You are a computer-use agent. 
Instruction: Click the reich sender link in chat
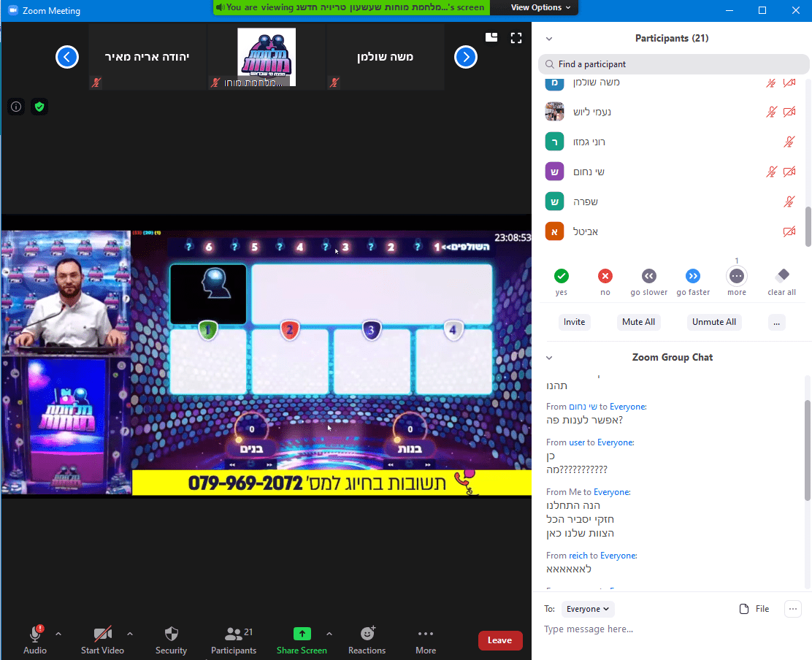578,556
